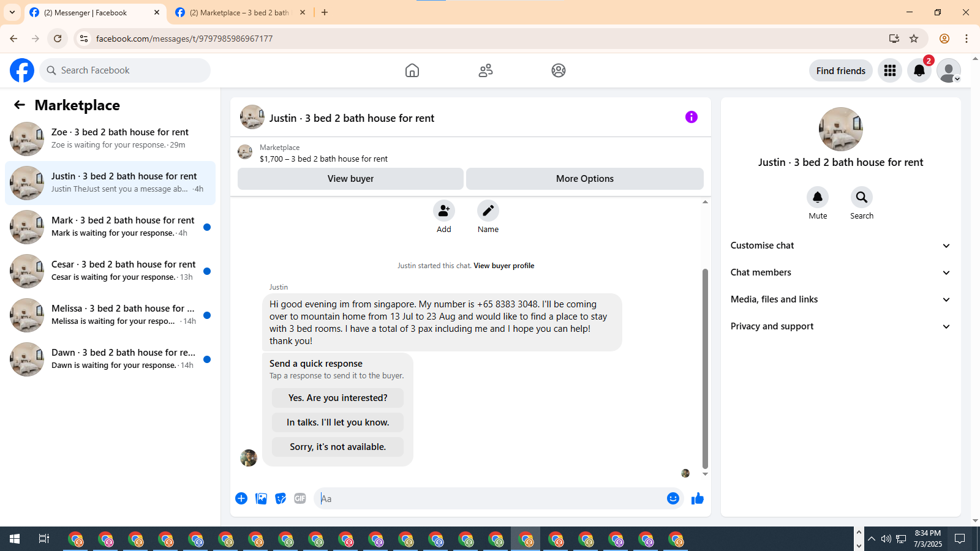Viewport: 980px width, 551px height.
Task: Go back using the Marketplace back arrow
Action: [x=20, y=105]
